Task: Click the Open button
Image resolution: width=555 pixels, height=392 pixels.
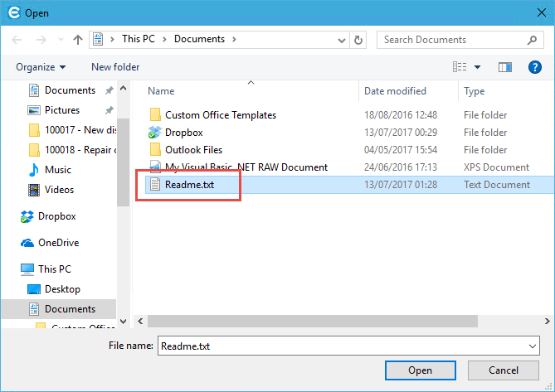Action: point(420,370)
